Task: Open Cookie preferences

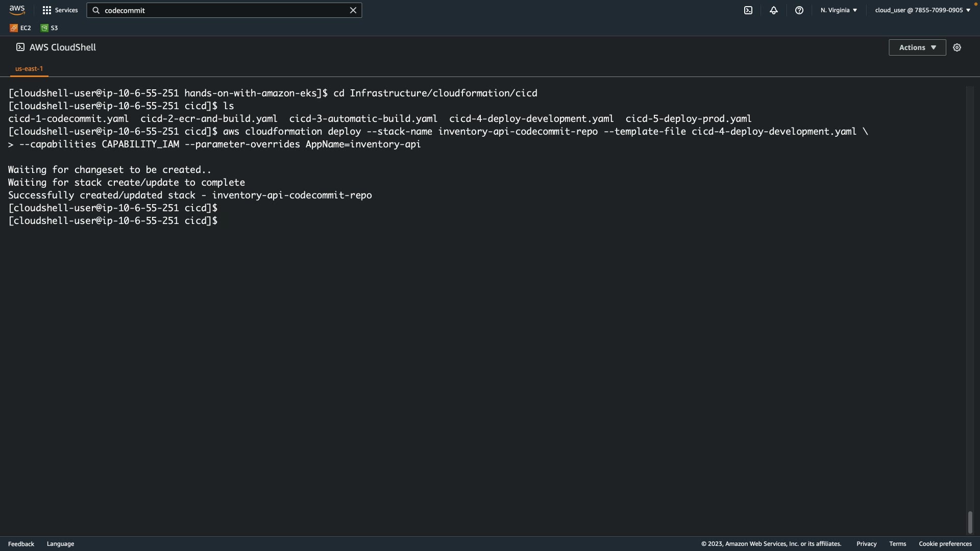Action: pyautogui.click(x=945, y=544)
